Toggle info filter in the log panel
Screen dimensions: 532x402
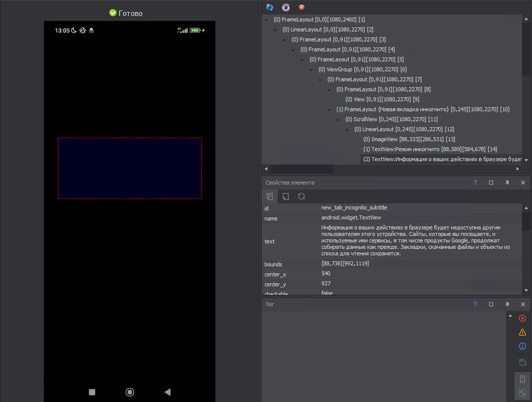(522, 346)
